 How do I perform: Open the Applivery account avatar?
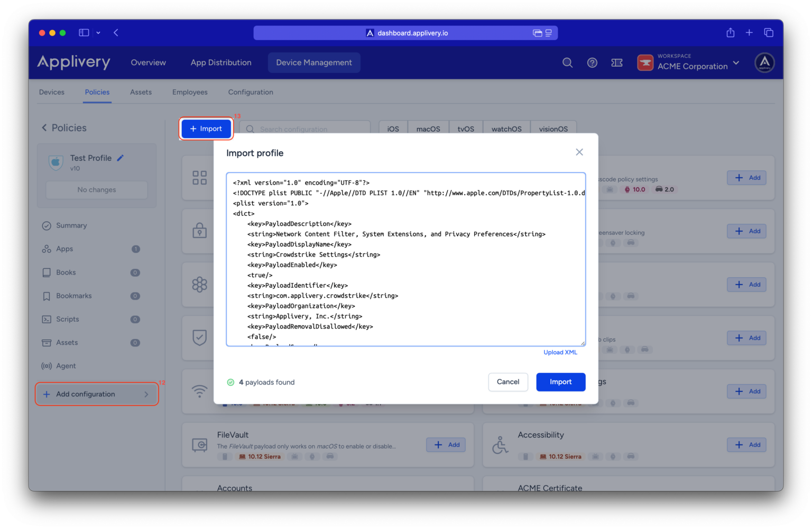click(x=764, y=62)
